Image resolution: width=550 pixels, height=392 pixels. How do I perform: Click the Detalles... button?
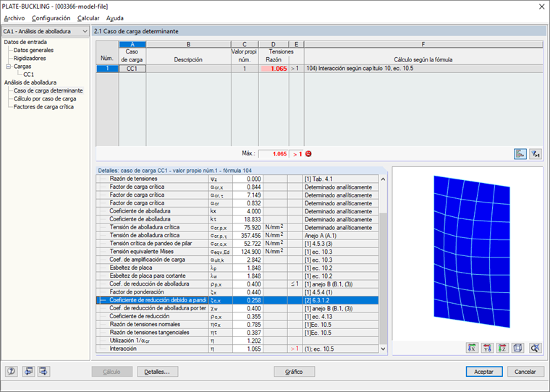158,372
